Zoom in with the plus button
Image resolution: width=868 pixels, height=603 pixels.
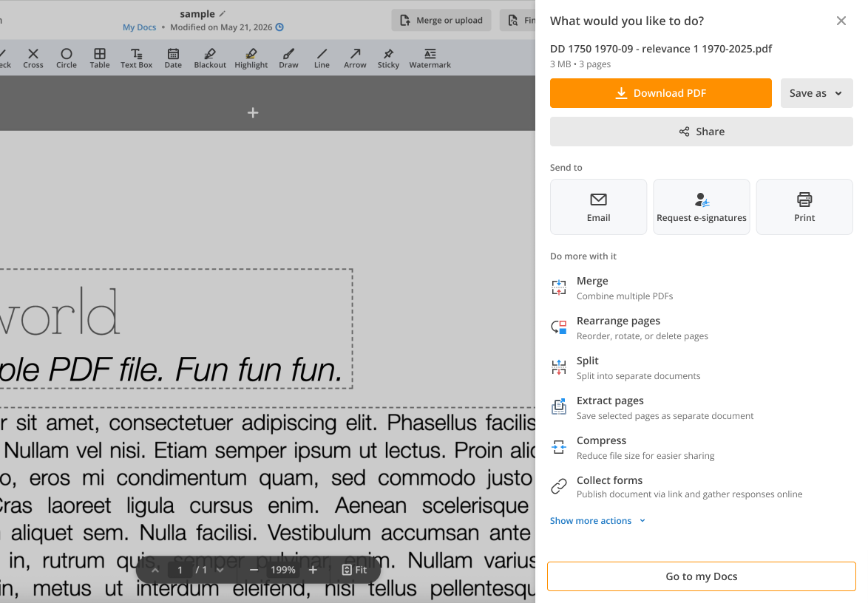click(x=313, y=570)
